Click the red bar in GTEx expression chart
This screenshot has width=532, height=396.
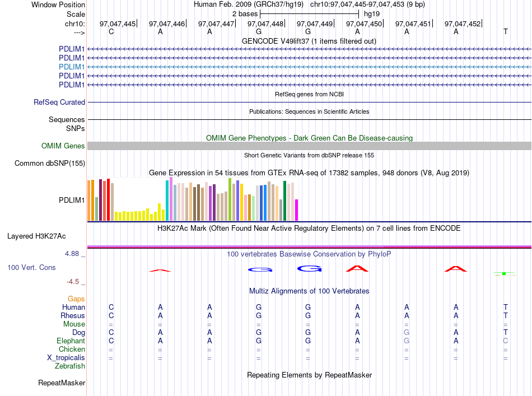[x=108, y=199]
